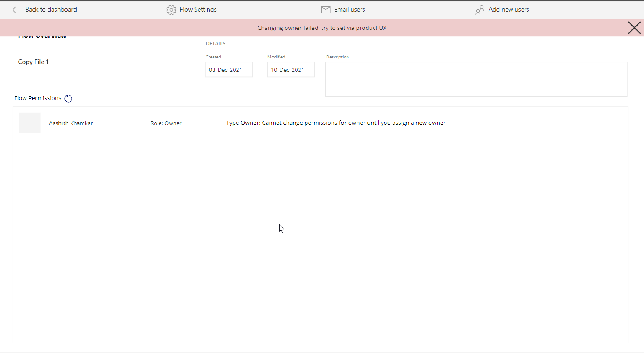
Task: Click the changing owner failed warning message
Action: tap(322, 27)
